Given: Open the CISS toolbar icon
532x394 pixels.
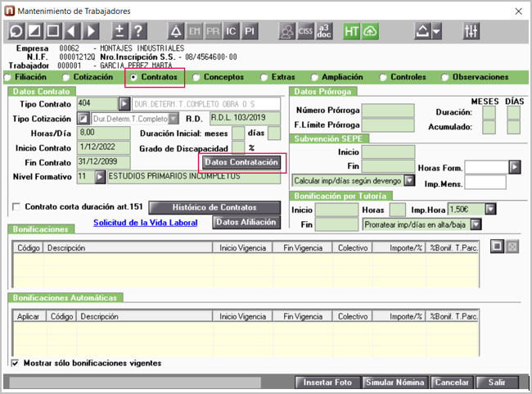Looking at the screenshot, I should coord(307,31).
